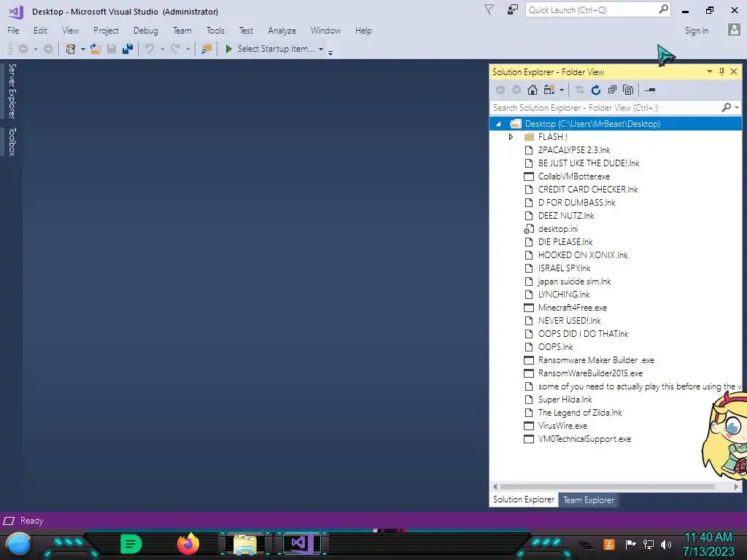Click the feedback icon near Quick Launch
Screen dimensions: 747x560
[513, 9]
